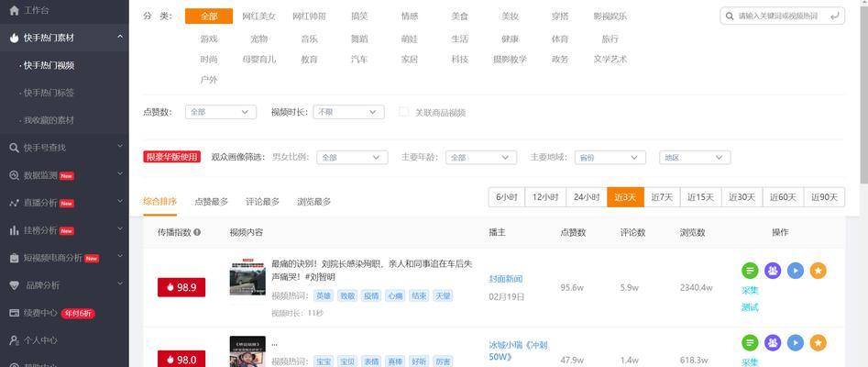Open the 省份 region dropdown
Viewport: 868px width, 367px height.
coord(610,158)
